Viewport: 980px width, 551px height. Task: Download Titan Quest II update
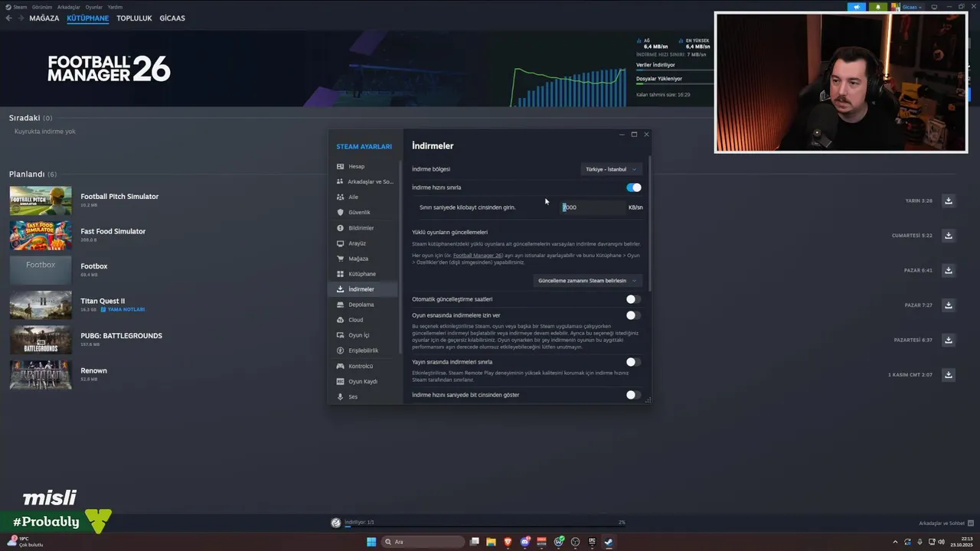coord(948,305)
